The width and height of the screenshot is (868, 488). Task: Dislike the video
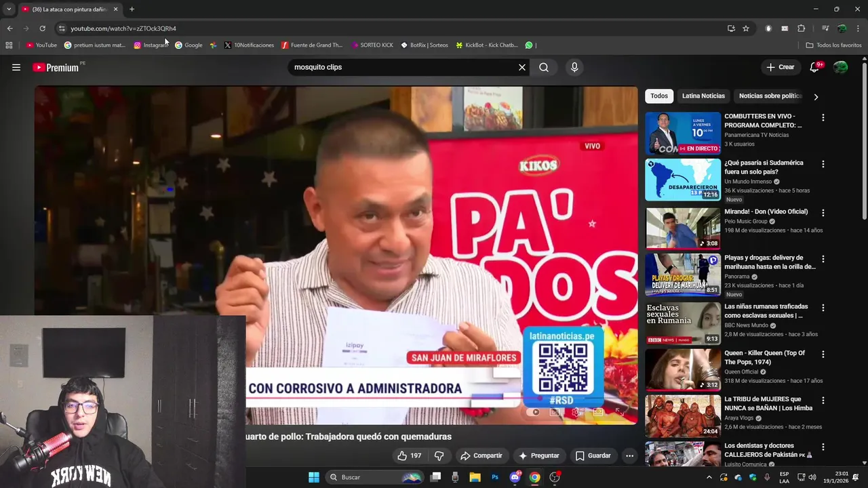click(439, 455)
